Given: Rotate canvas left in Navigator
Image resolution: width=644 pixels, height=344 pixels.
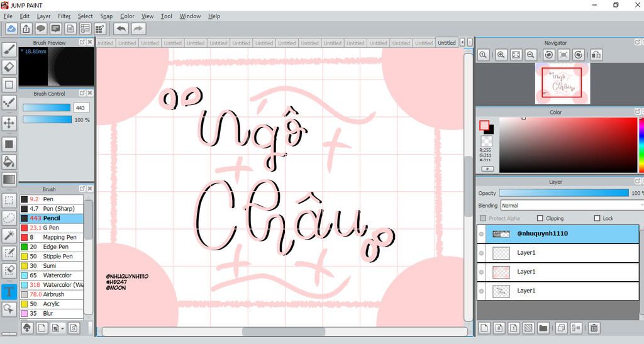Looking at the screenshot, I should (x=549, y=55).
